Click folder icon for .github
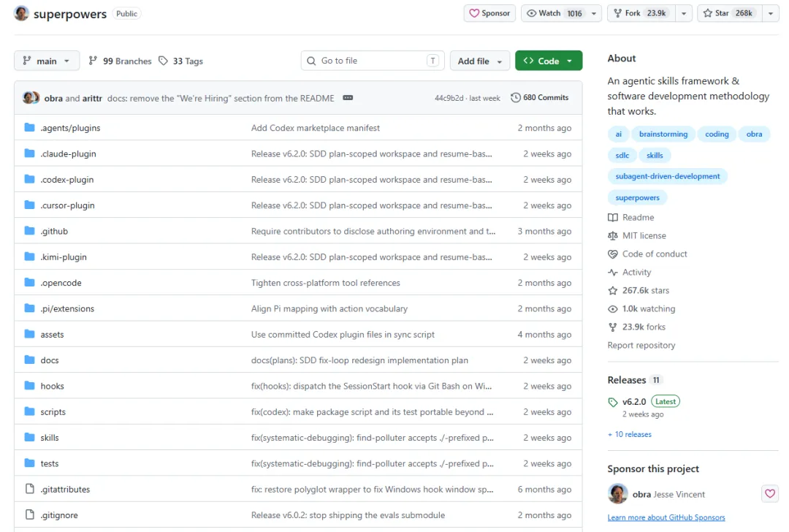The width and height of the screenshot is (789, 532). (x=30, y=230)
